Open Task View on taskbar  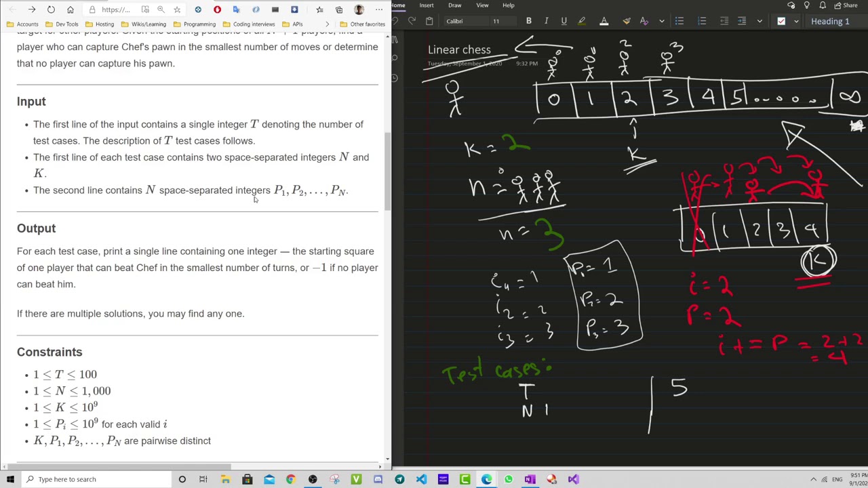click(203, 479)
